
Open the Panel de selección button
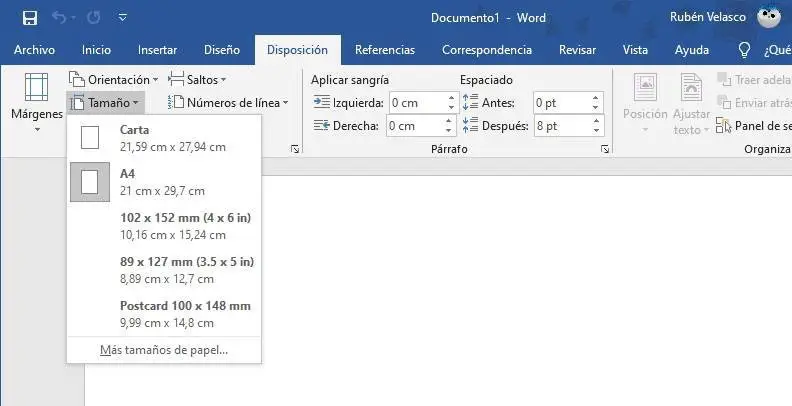pyautogui.click(x=754, y=125)
